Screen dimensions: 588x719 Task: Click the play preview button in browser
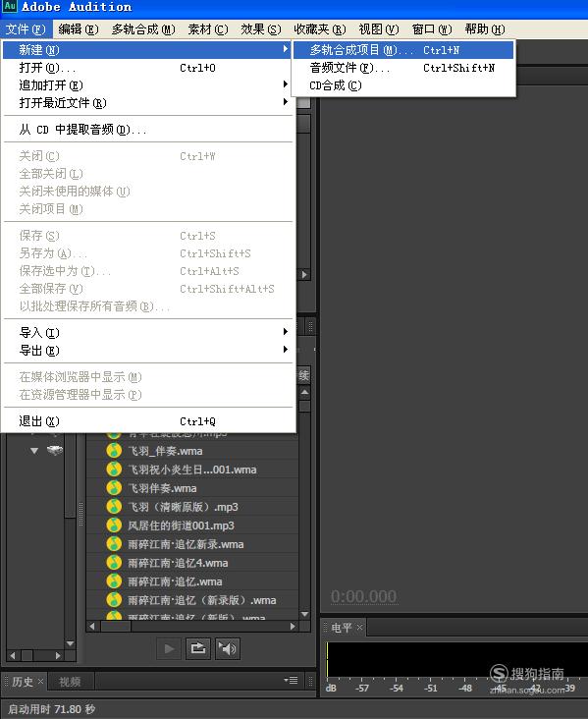(169, 649)
